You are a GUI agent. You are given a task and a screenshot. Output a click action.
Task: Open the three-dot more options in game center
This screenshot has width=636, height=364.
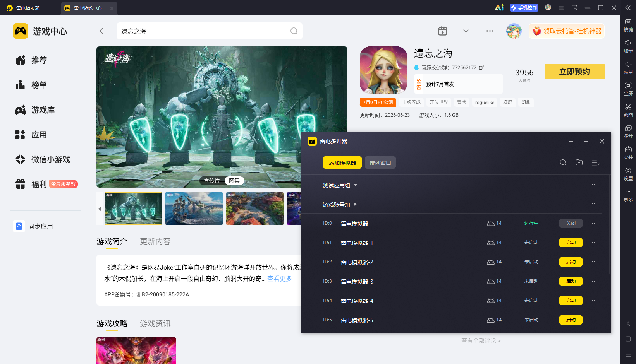pos(490,31)
